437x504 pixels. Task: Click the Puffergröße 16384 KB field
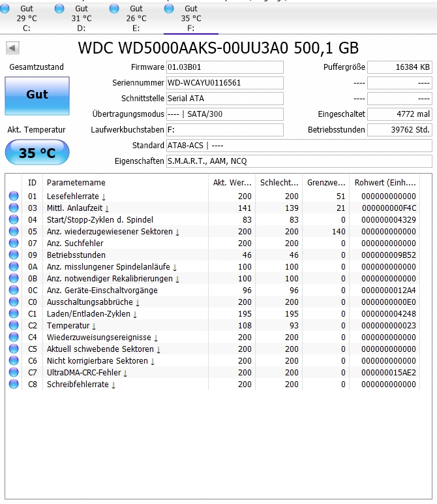(x=400, y=67)
